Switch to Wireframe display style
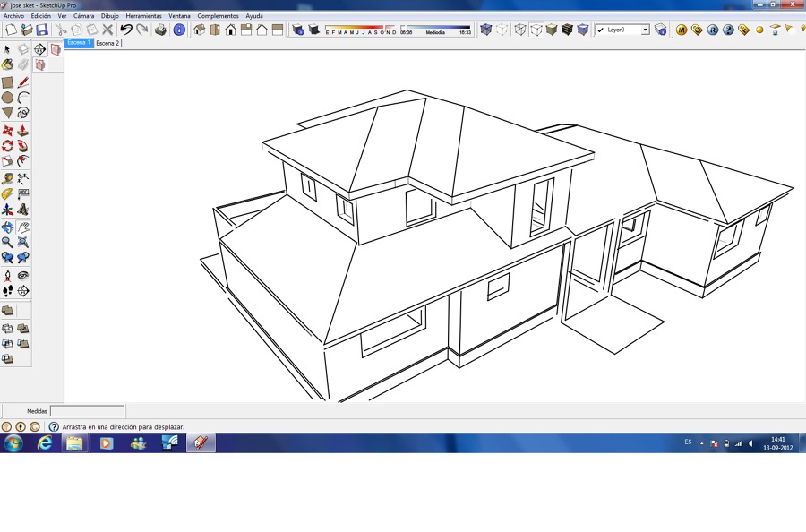 click(519, 30)
